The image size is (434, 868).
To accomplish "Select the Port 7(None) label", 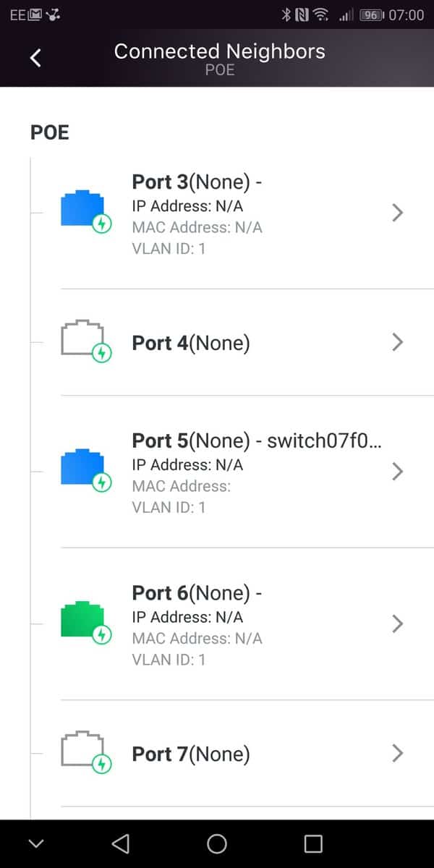I will coord(191,754).
